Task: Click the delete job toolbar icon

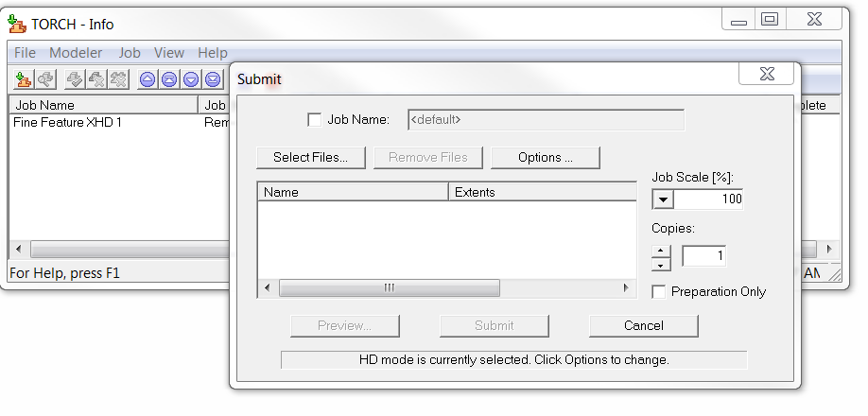Action: pyautogui.click(x=96, y=80)
